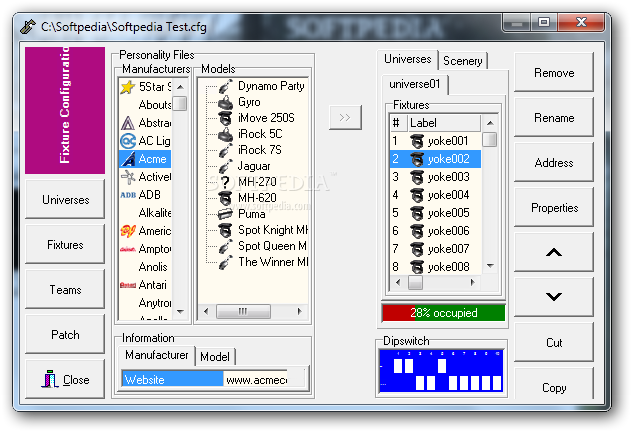Select the Manufacturer information tab
The height and width of the screenshot is (432, 632).
tap(157, 355)
